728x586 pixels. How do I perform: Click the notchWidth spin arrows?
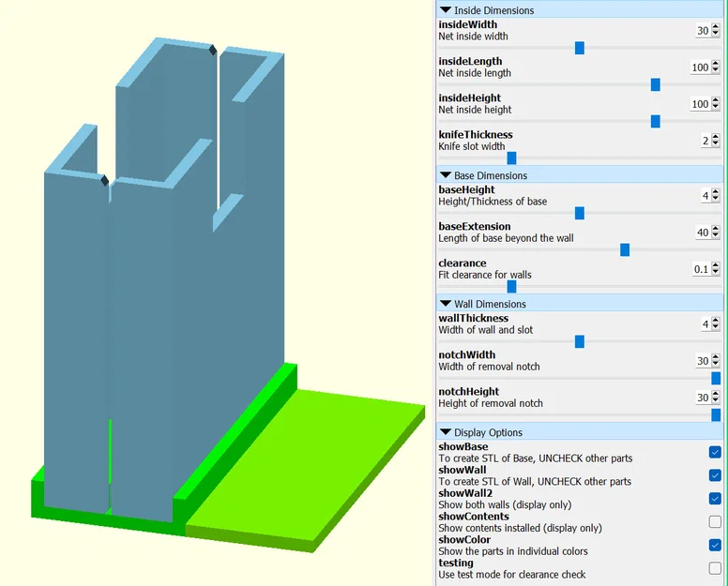(716, 361)
